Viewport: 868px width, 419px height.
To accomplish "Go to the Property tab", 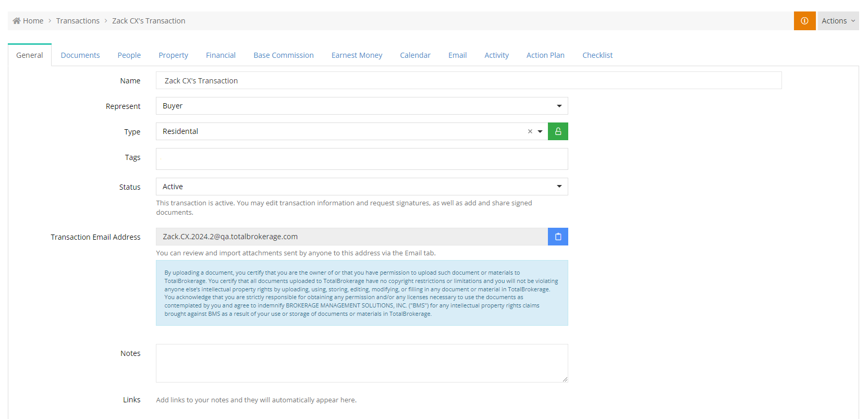I will pyautogui.click(x=174, y=55).
